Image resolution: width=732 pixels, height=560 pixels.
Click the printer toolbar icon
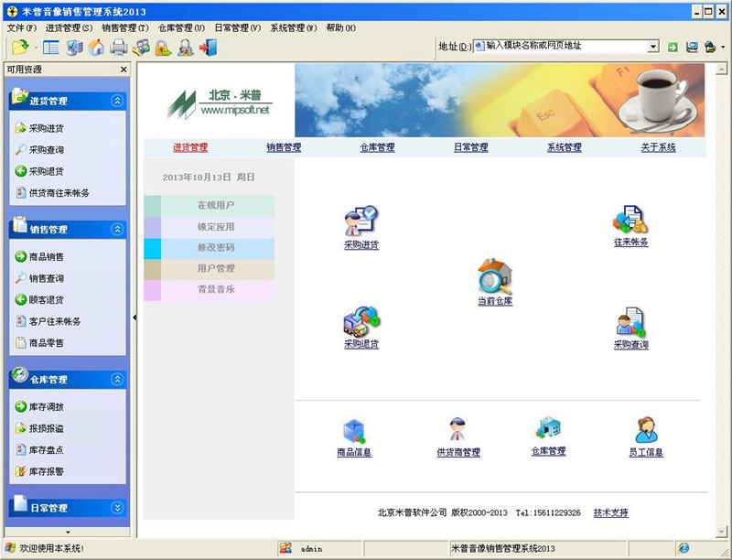119,48
